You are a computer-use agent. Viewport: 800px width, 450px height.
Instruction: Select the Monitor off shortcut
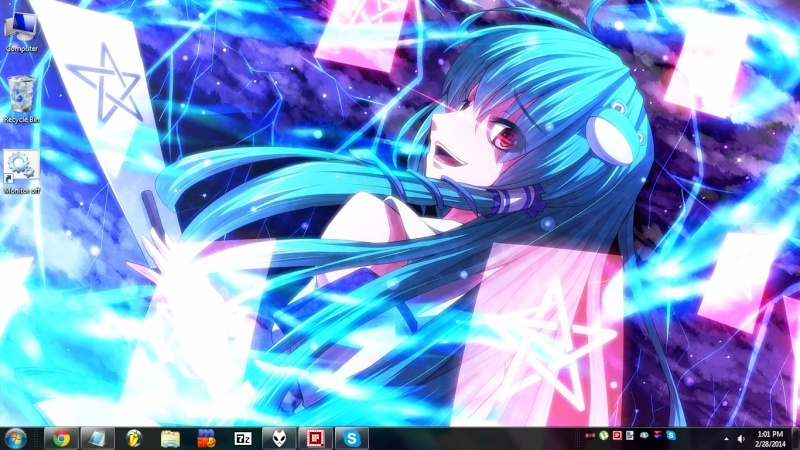click(21, 172)
